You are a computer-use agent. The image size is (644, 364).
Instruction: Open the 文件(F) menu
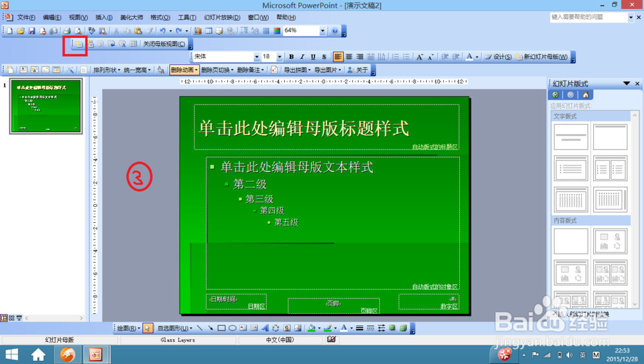(x=26, y=17)
